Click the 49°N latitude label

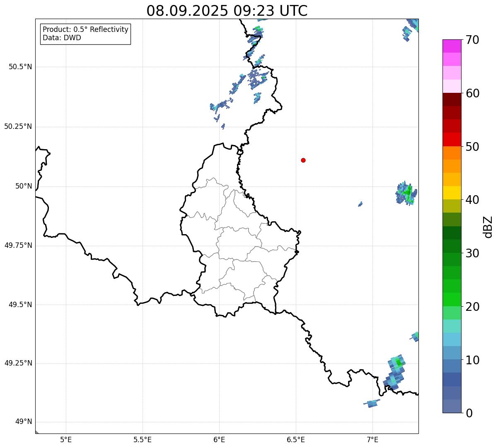pos(24,422)
